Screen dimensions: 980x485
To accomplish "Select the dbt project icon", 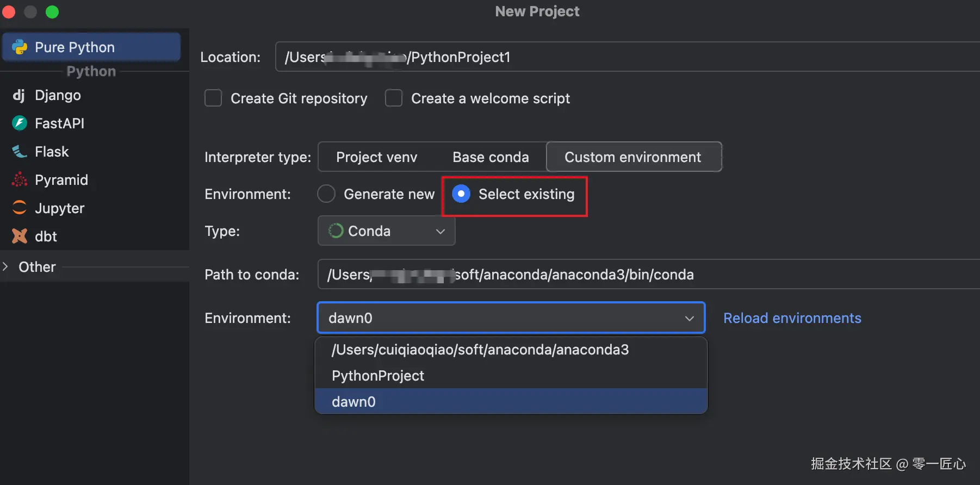I will point(20,237).
